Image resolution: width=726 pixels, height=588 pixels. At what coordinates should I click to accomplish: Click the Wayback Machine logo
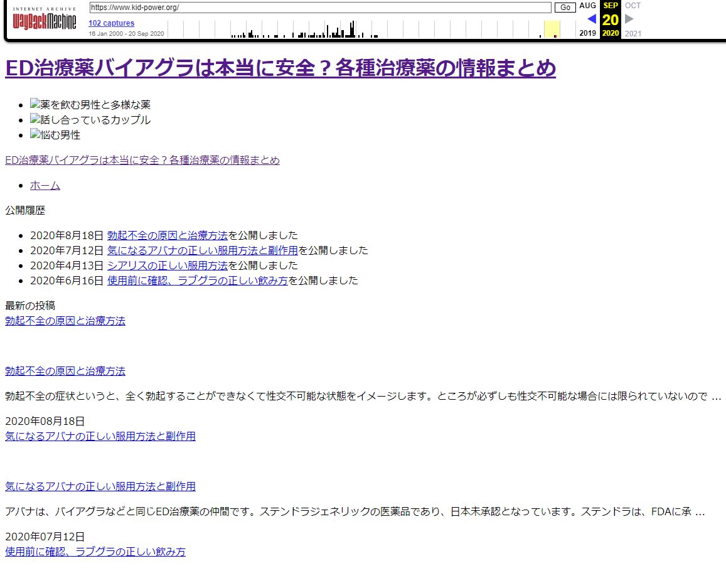click(45, 20)
